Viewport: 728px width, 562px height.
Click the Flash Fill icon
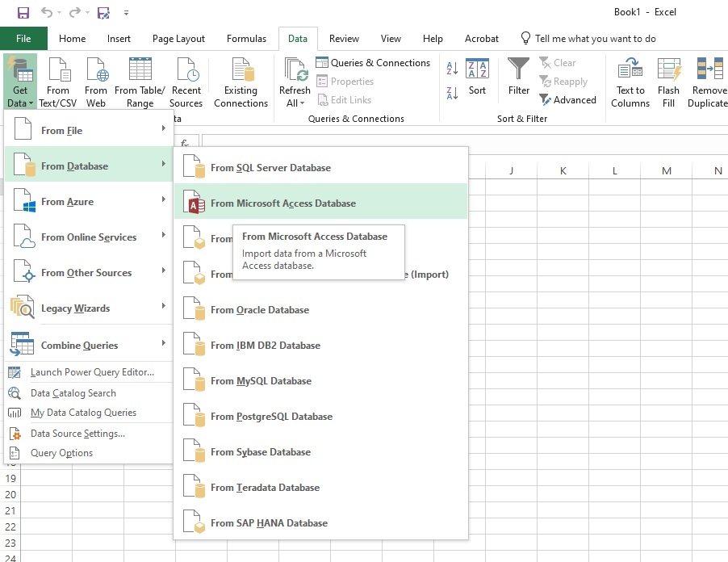pos(668,82)
